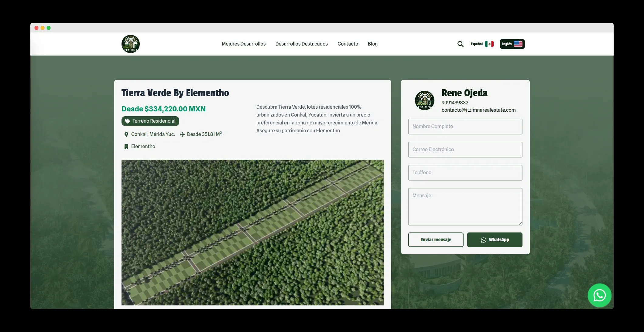Go to Desarrollos Destacados page
This screenshot has height=332, width=644.
point(301,44)
